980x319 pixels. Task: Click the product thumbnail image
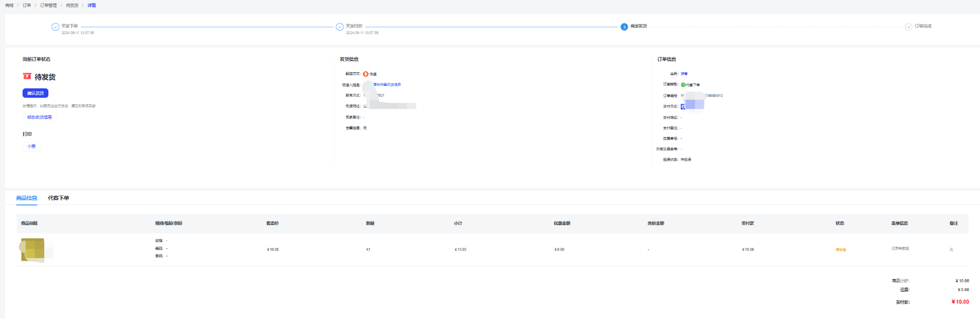32,250
